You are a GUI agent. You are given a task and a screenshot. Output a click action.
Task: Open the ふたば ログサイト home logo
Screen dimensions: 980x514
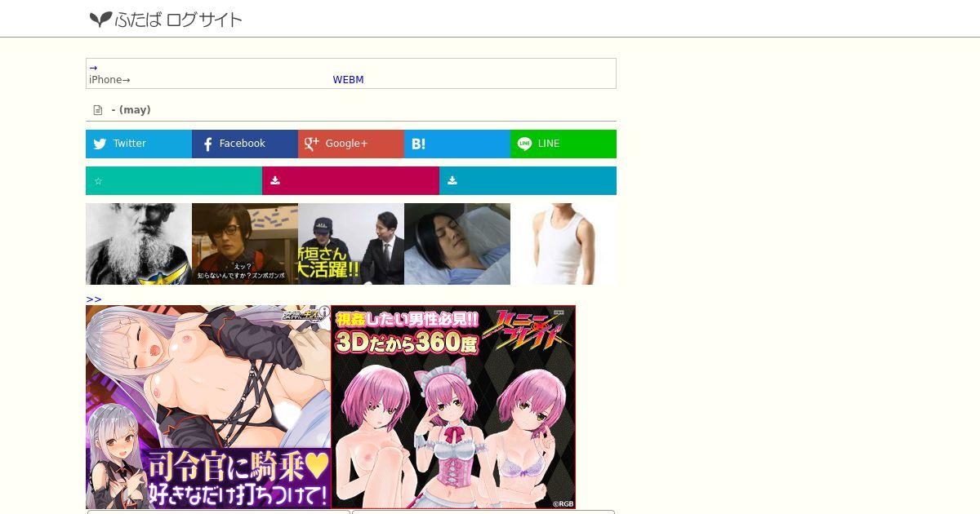(166, 19)
